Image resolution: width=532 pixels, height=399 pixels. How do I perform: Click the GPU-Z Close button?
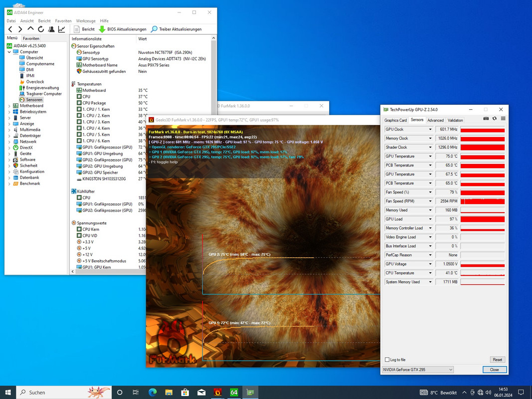(494, 370)
